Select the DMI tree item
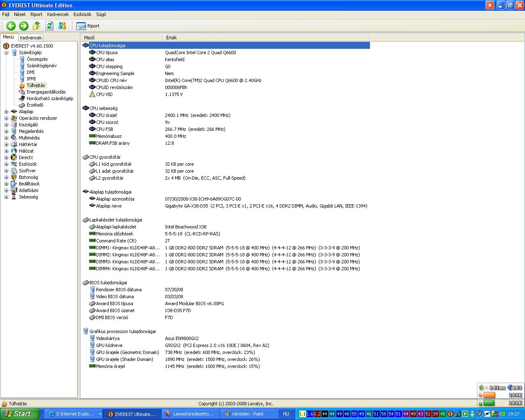The height and width of the screenshot is (420, 525). point(31,72)
